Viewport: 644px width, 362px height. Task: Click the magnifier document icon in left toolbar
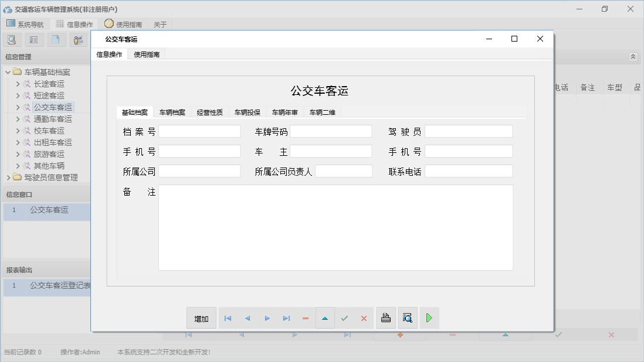12,39
